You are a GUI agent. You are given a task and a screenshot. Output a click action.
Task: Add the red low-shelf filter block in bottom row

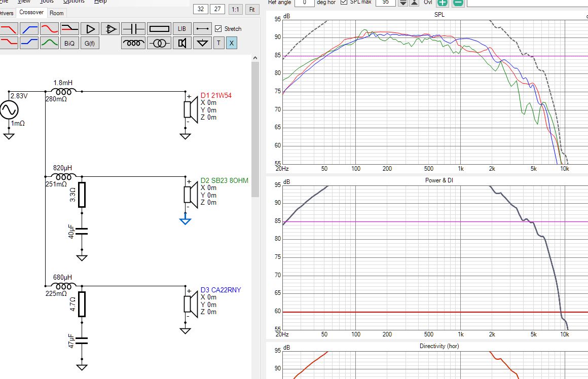pyautogui.click(x=8, y=43)
